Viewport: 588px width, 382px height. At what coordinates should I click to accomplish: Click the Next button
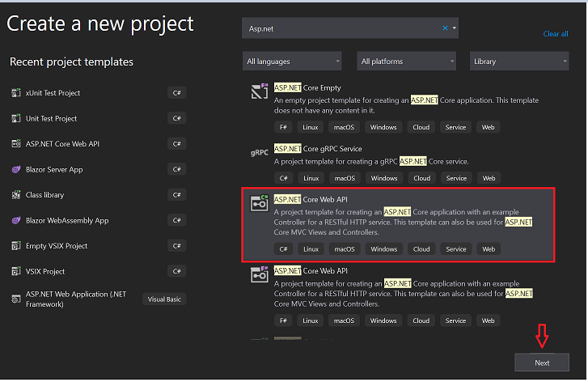542,363
